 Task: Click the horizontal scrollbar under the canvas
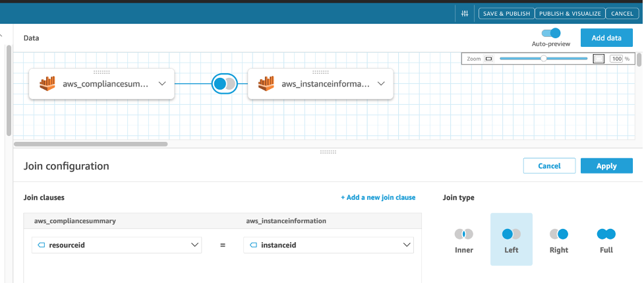click(91, 144)
